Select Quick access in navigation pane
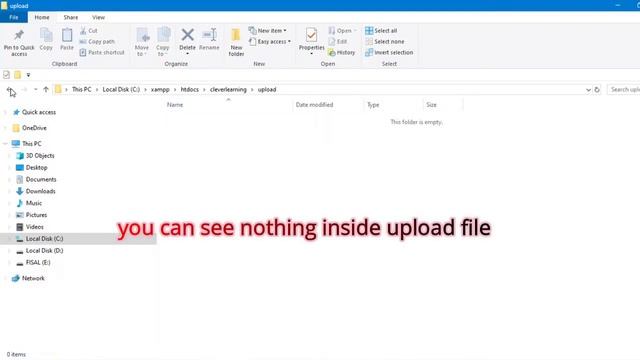This screenshot has height=360, width=640. pos(39,112)
